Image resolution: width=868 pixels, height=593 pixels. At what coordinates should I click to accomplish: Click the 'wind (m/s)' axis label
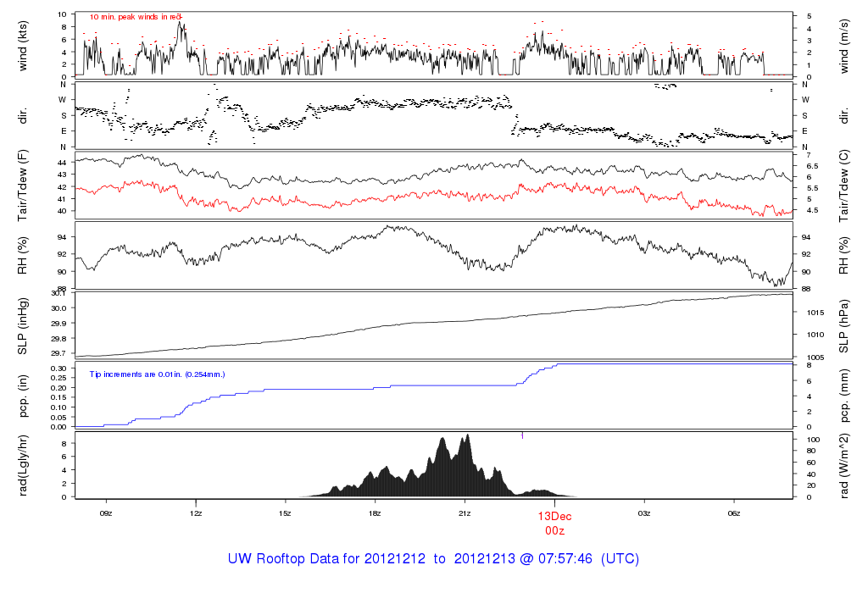[843, 47]
